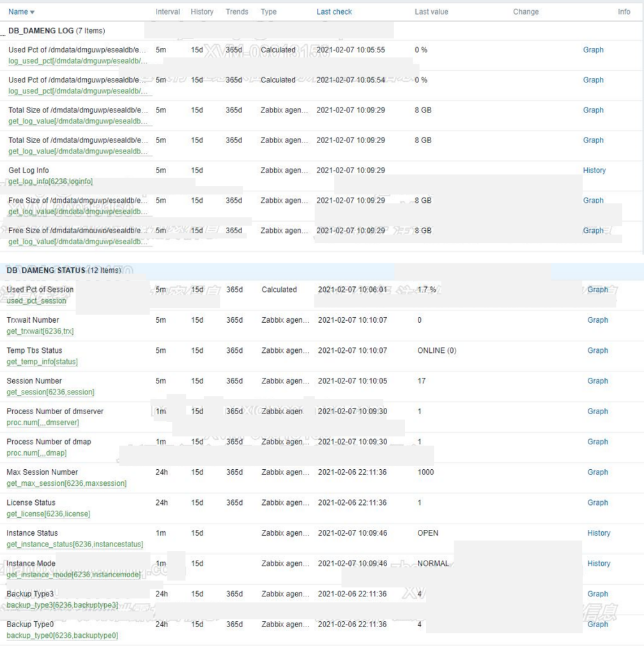Screen dimensions: 644x652
Task: Select the 'Trxwait Number' item name
Action: 33,320
